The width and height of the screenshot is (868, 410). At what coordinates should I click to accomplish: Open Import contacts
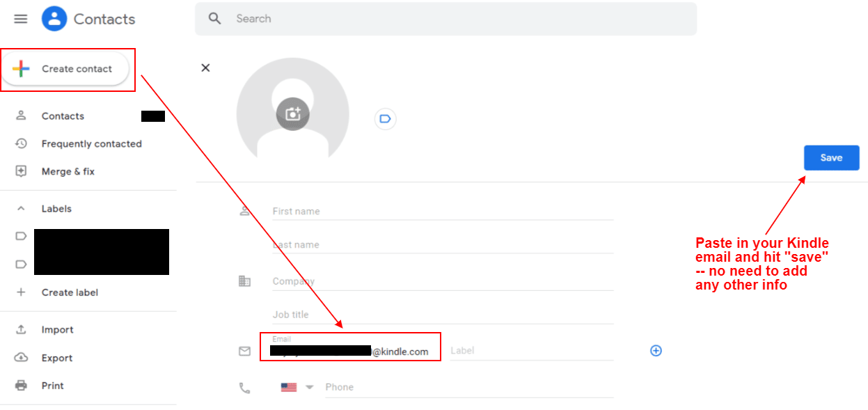pyautogui.click(x=57, y=330)
